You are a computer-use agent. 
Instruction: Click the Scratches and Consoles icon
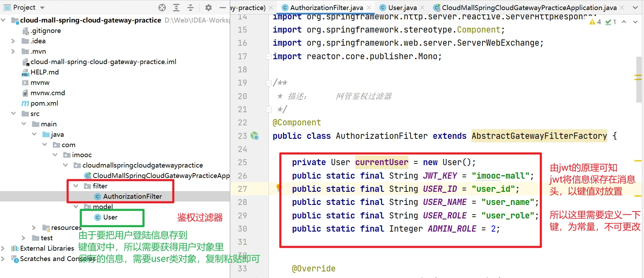click(x=15, y=259)
